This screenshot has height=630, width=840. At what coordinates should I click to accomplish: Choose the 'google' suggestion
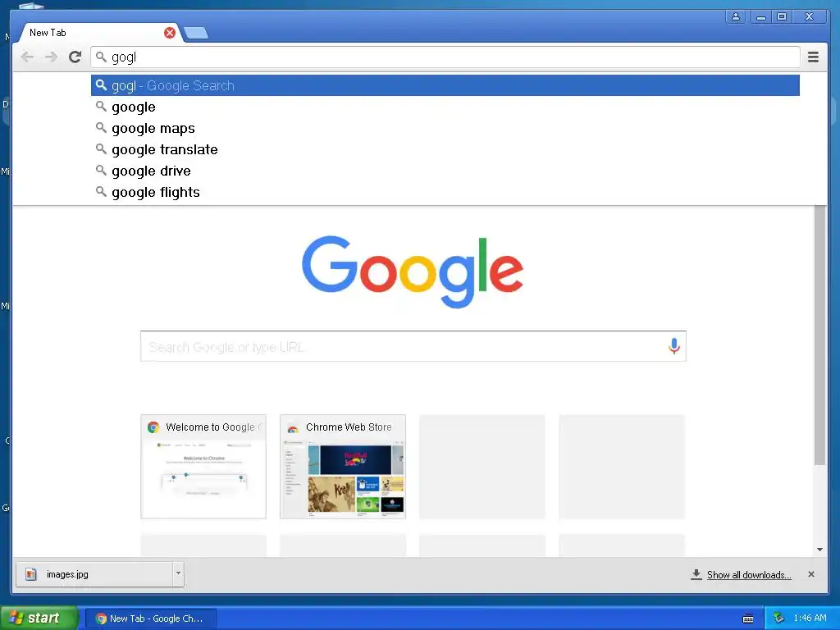point(445,107)
